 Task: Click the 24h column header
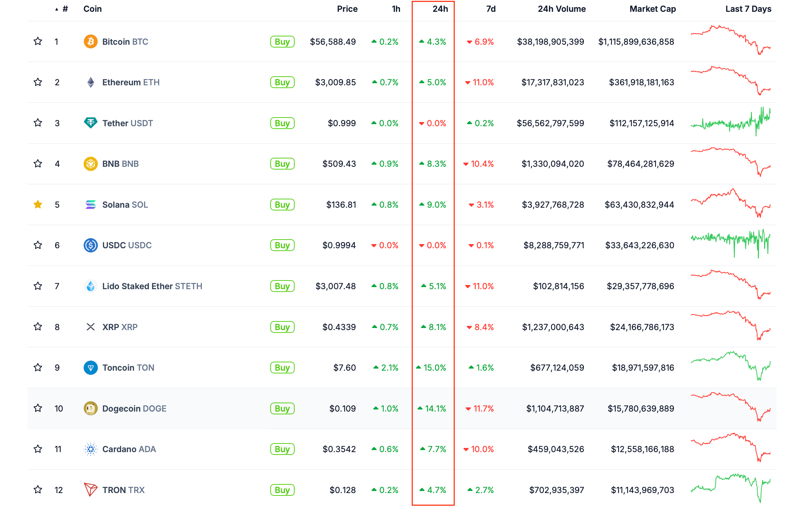(440, 9)
